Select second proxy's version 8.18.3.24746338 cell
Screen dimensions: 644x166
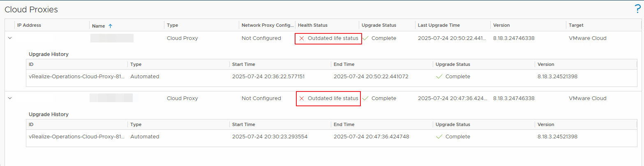pyautogui.click(x=514, y=98)
